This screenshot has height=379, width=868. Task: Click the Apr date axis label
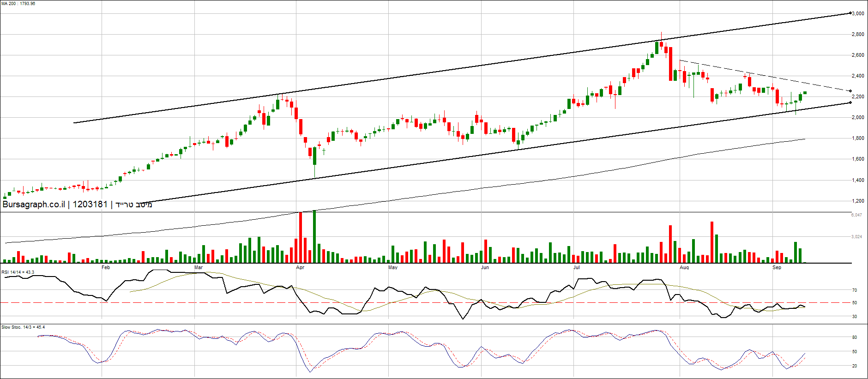(x=300, y=268)
